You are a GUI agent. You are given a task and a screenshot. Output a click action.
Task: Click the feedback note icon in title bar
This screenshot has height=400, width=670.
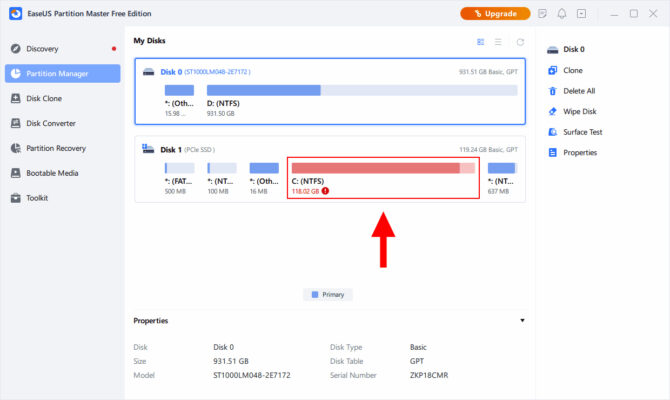coord(542,14)
